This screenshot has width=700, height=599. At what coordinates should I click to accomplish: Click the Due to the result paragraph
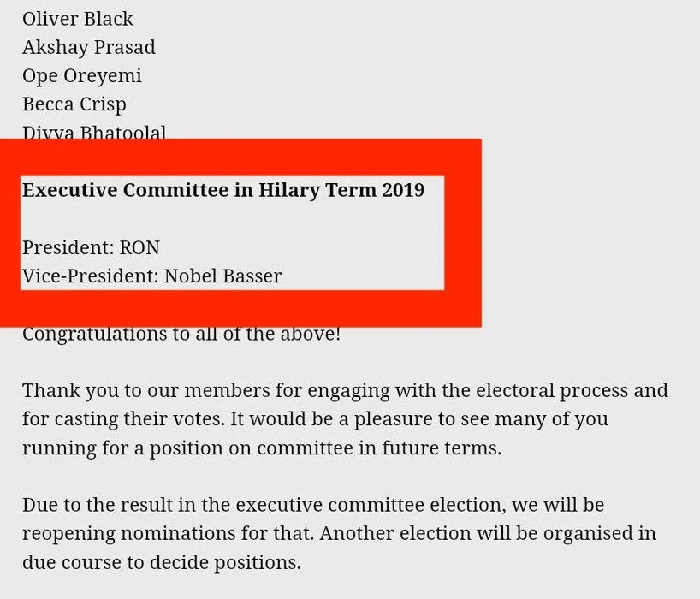(x=339, y=533)
